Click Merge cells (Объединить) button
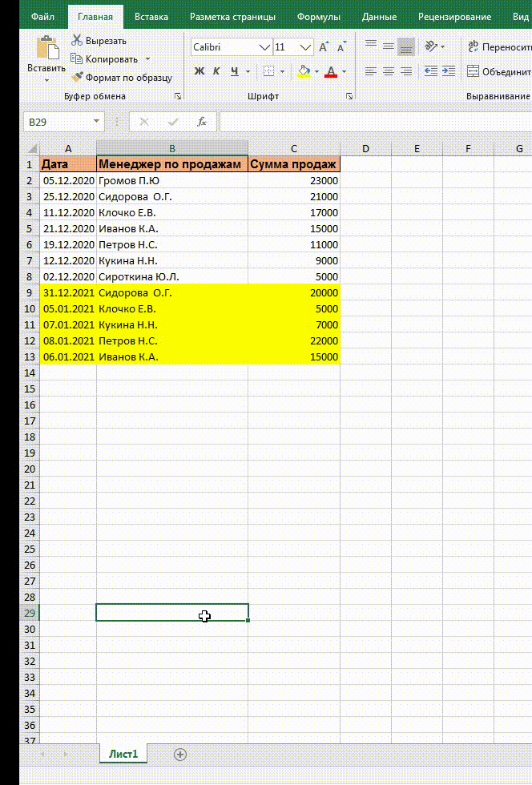This screenshot has height=785, width=532. click(499, 71)
